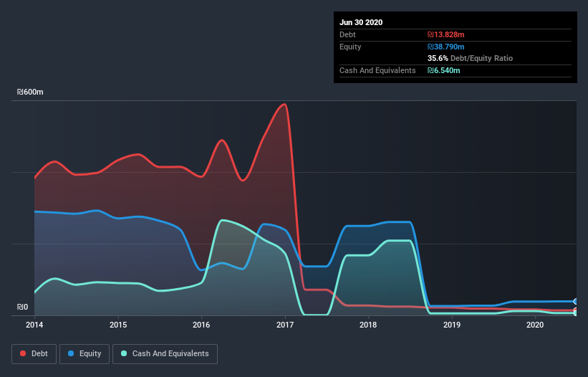Click the 35.6% Debt/Equity Ratio text

(x=471, y=58)
